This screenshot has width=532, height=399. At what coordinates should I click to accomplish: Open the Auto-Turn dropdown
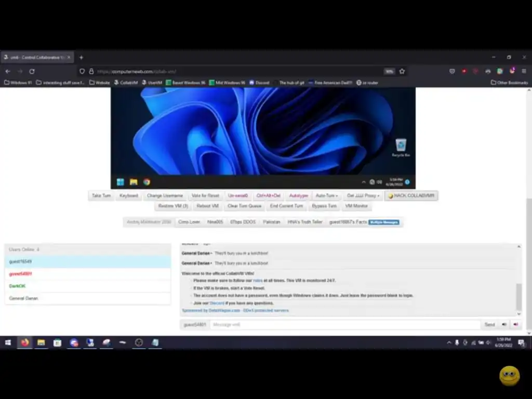click(x=326, y=196)
